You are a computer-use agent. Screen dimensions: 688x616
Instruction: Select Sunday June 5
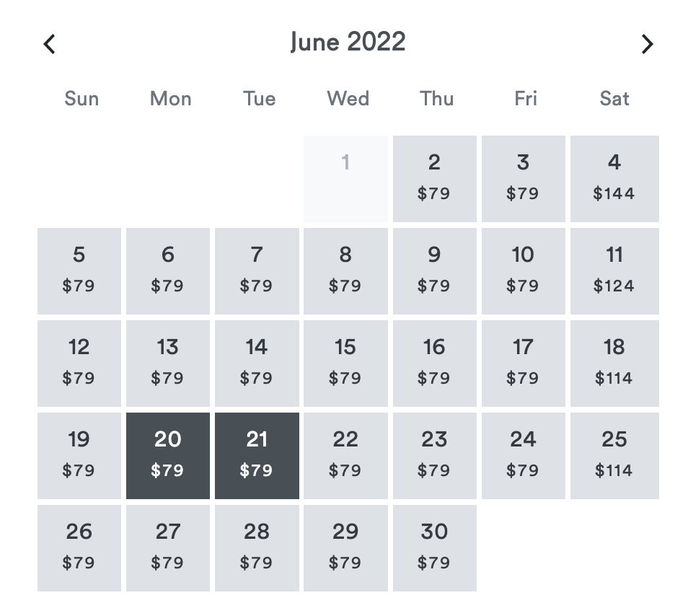pyautogui.click(x=79, y=271)
